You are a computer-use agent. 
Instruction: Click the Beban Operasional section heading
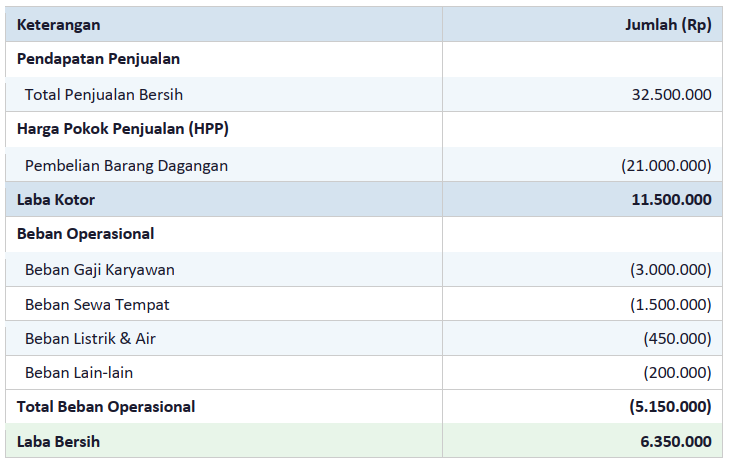point(85,234)
